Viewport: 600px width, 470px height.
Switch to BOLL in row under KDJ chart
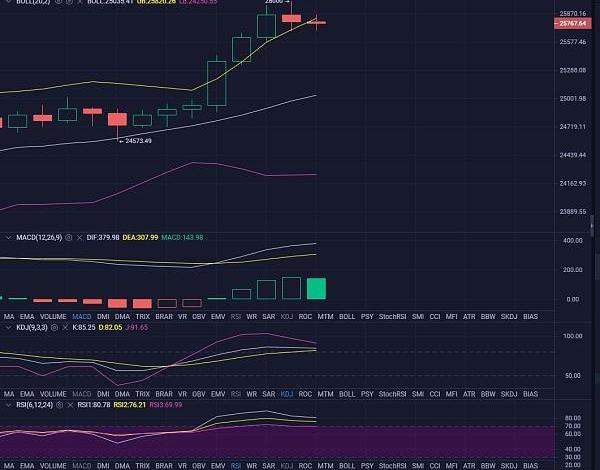(347, 395)
